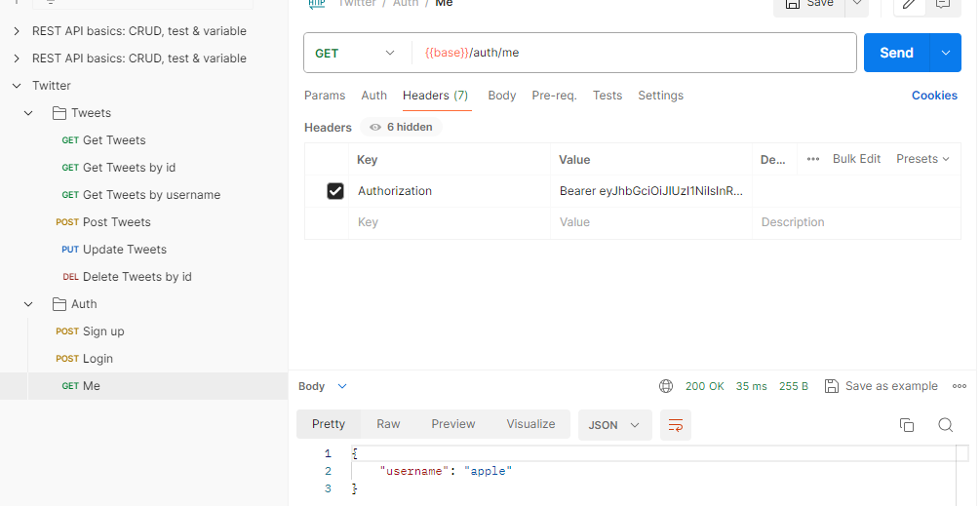Viewport: 980px width, 506px height.
Task: Switch to the Params tab
Action: pyautogui.click(x=325, y=96)
